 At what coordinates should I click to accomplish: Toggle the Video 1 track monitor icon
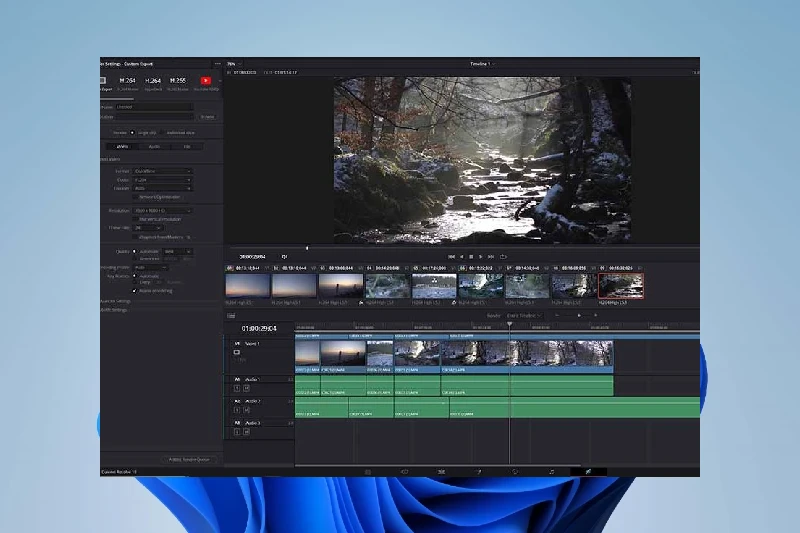tap(237, 352)
